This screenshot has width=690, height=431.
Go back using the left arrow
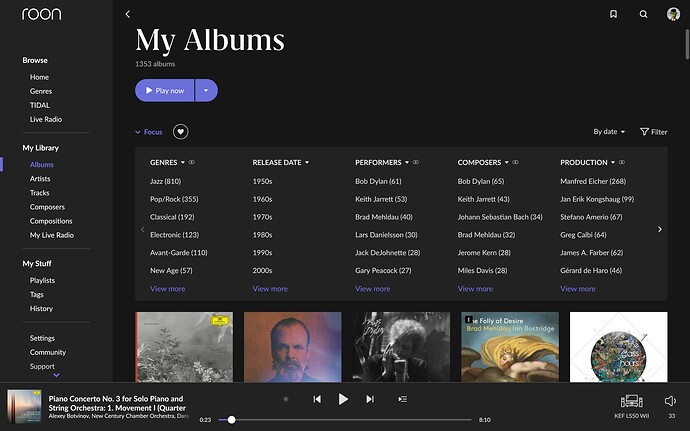128,14
